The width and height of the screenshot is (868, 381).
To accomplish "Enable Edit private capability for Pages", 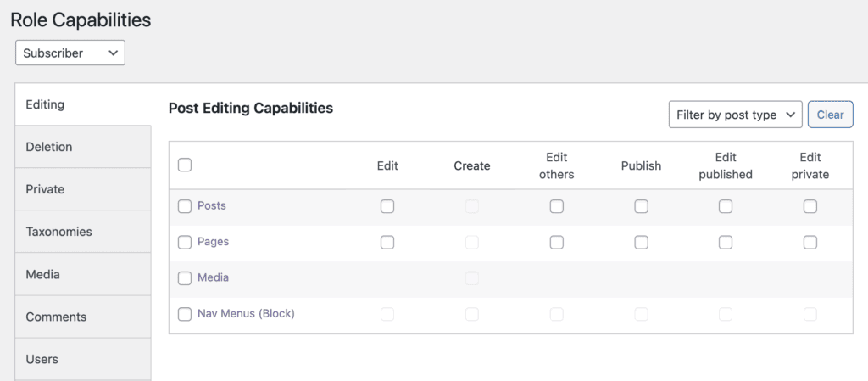I will pyautogui.click(x=810, y=243).
